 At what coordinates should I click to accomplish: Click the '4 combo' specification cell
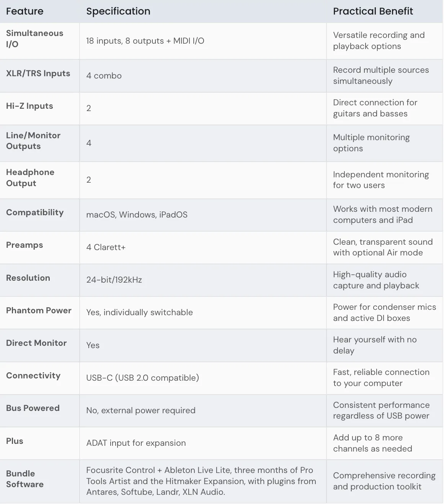[104, 76]
